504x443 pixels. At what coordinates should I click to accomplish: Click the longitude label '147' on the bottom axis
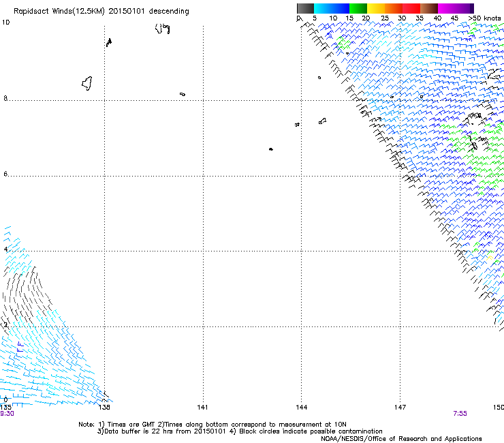(x=400, y=408)
